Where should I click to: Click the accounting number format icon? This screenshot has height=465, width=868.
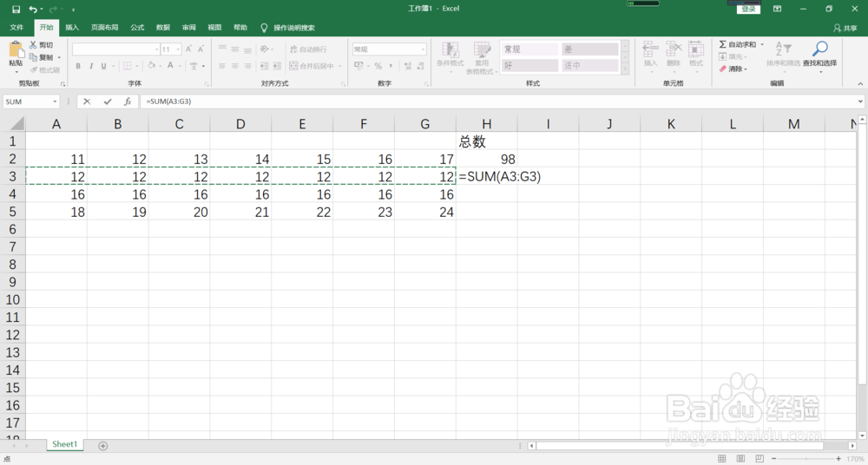[358, 66]
